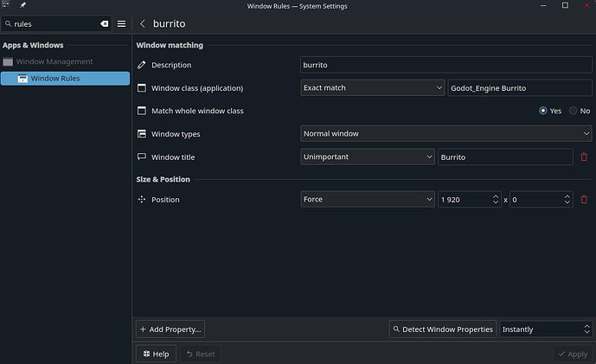Click the Add Property button
The height and width of the screenshot is (364, 596).
[170, 329]
